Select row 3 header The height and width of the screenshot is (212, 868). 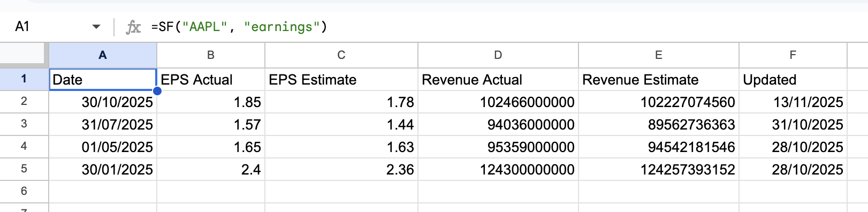click(x=24, y=124)
